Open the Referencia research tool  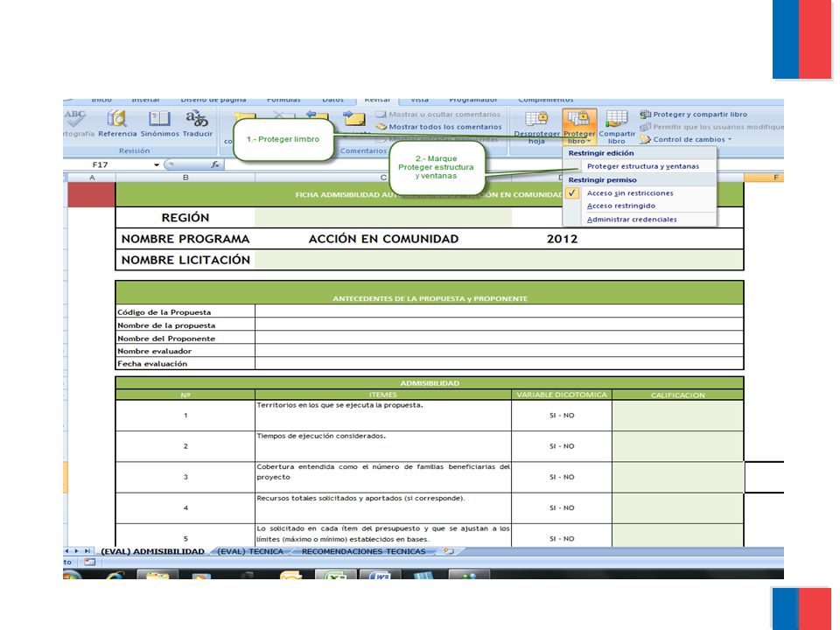click(117, 123)
